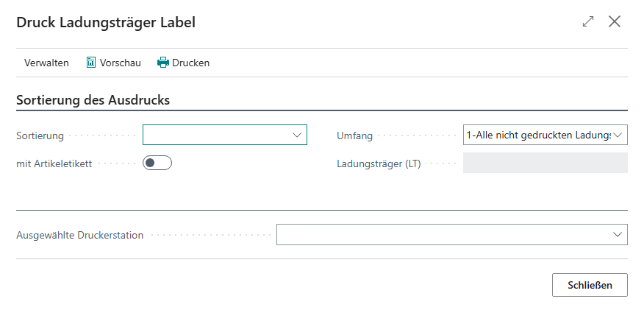Image resolution: width=644 pixels, height=310 pixels.
Task: Click the 'Druck Ladungsträger Label' dialog title
Action: point(106,23)
